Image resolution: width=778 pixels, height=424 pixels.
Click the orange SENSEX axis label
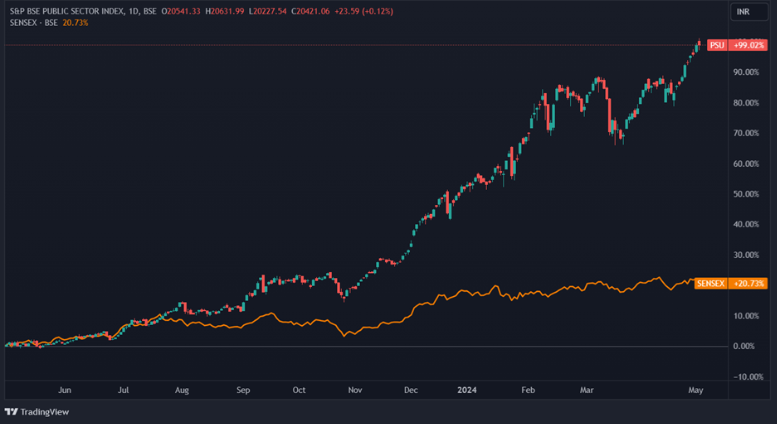tap(711, 285)
